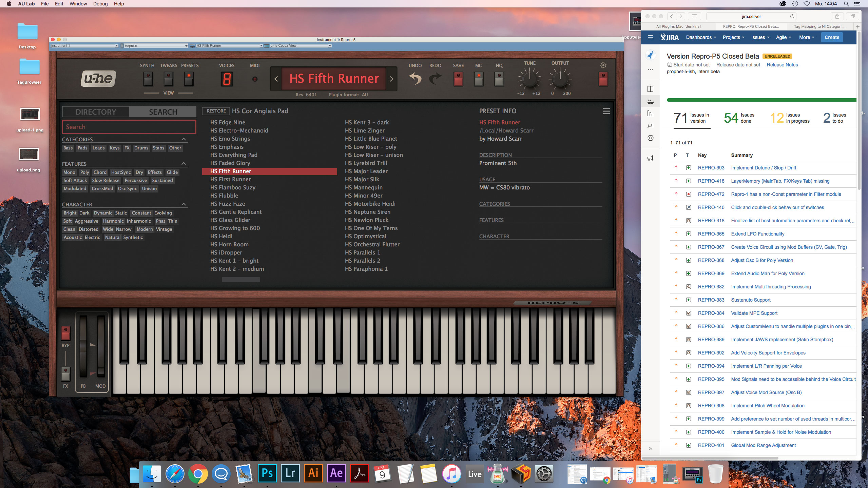Select the Pads category tag
This screenshot has height=488, width=868.
point(82,148)
